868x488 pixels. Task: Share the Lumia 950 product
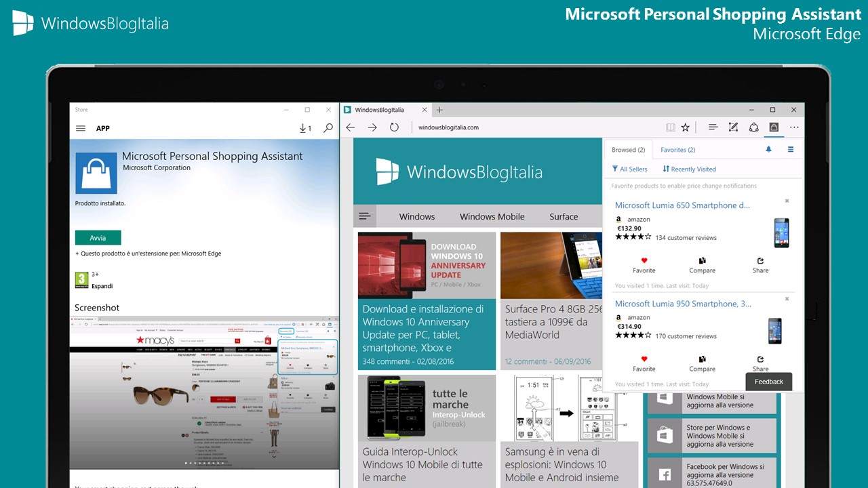760,364
